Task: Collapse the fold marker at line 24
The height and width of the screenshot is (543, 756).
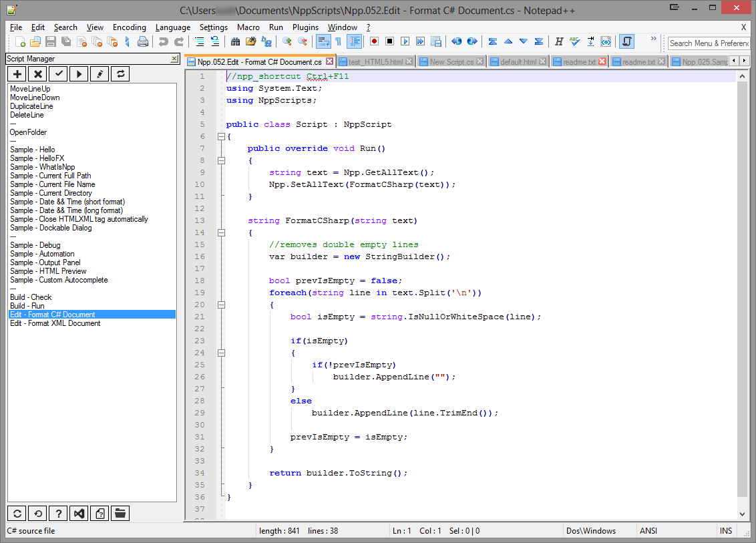Action: click(x=221, y=353)
